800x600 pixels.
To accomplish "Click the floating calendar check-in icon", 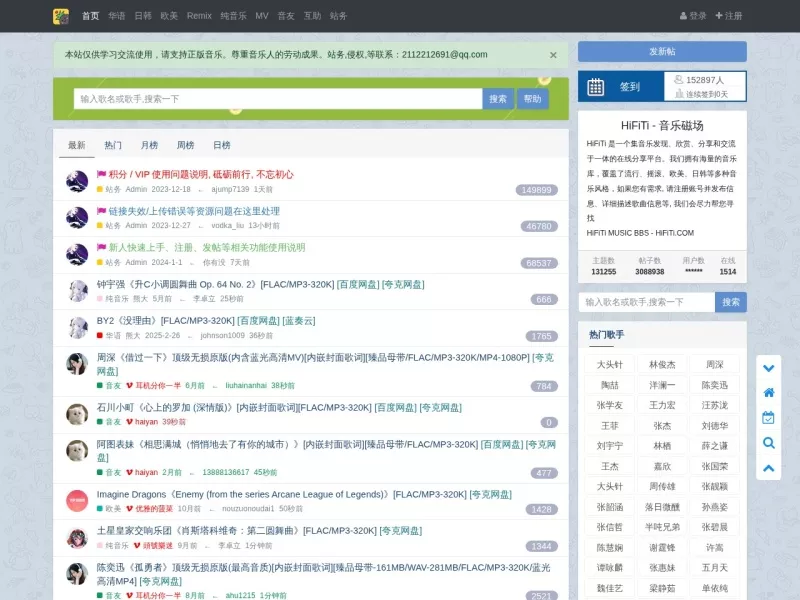I will pos(768,417).
